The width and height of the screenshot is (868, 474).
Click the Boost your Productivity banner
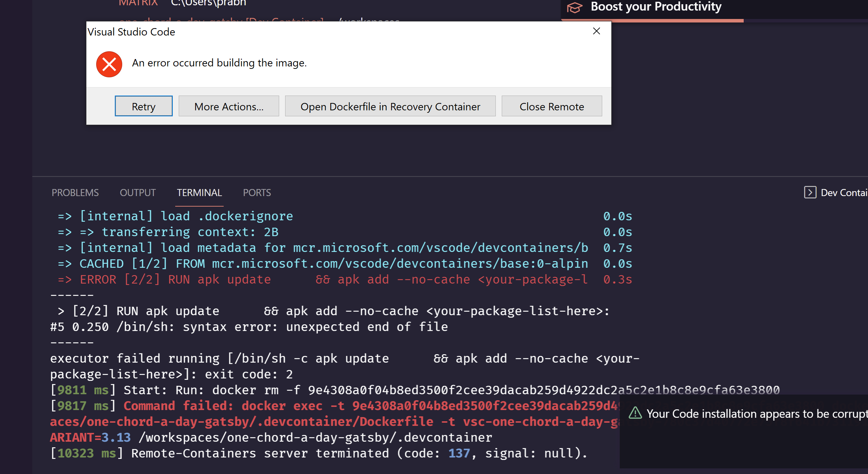tap(656, 7)
